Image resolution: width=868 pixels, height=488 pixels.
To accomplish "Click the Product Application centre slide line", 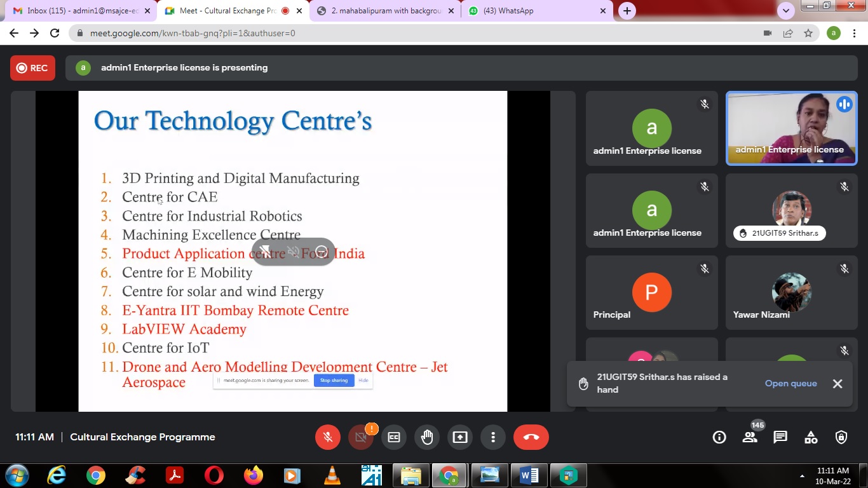I will 243,254.
